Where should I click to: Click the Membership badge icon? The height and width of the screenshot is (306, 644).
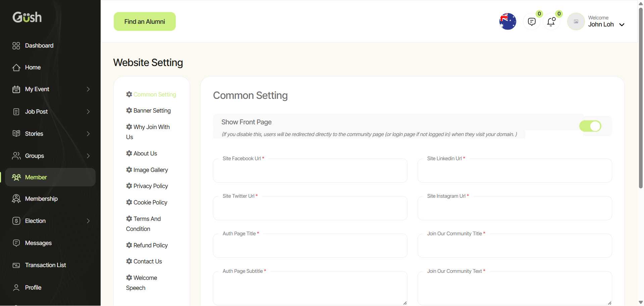click(16, 199)
